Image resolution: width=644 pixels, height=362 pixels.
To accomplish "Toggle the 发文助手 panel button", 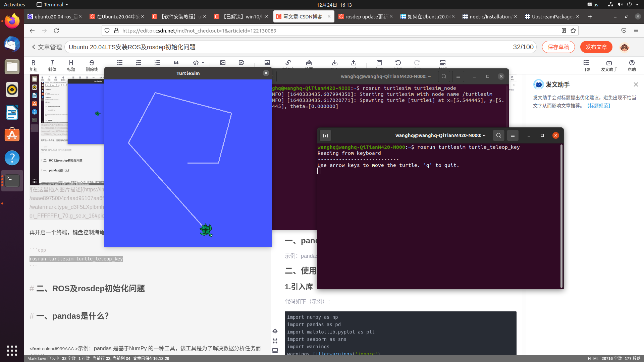I will pyautogui.click(x=609, y=65).
